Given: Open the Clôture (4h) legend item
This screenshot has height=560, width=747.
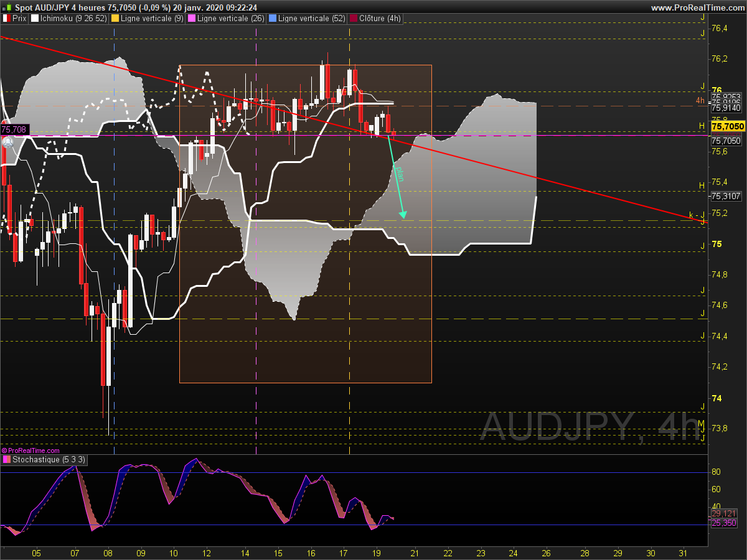Looking at the screenshot, I should pos(375,19).
